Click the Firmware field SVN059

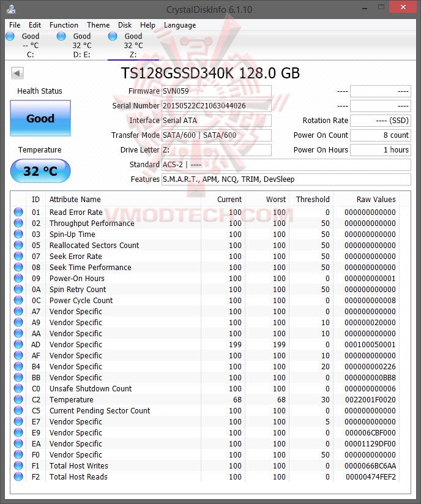(x=216, y=91)
